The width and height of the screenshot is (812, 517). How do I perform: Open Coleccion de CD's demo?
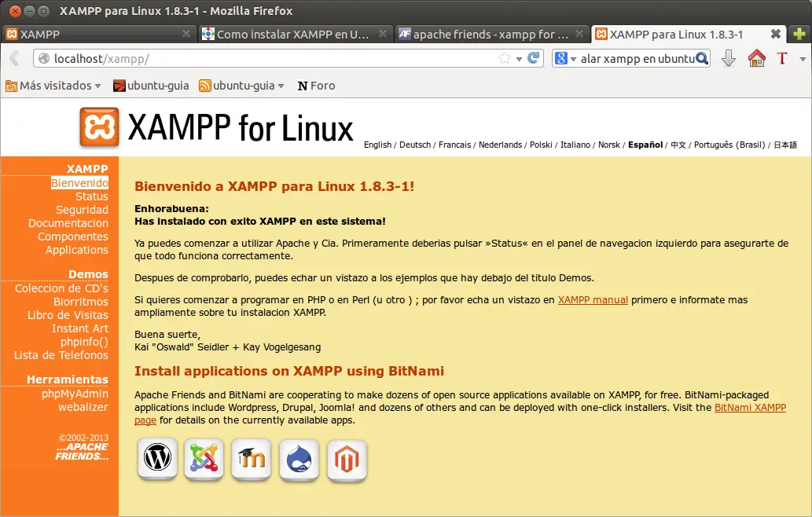61,288
